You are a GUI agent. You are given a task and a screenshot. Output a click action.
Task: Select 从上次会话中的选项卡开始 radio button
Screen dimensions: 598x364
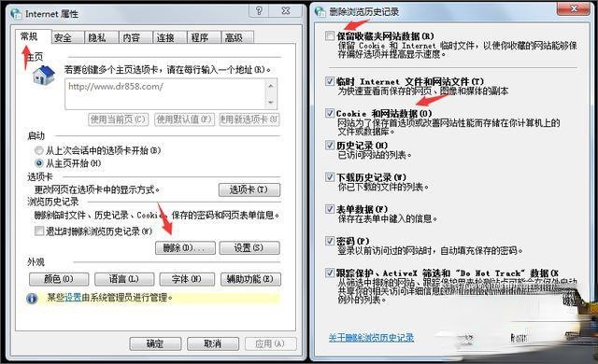coord(39,150)
